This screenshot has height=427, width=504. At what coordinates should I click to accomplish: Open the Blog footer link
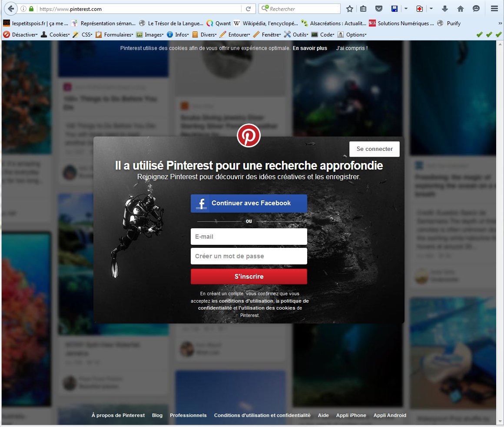click(x=157, y=415)
